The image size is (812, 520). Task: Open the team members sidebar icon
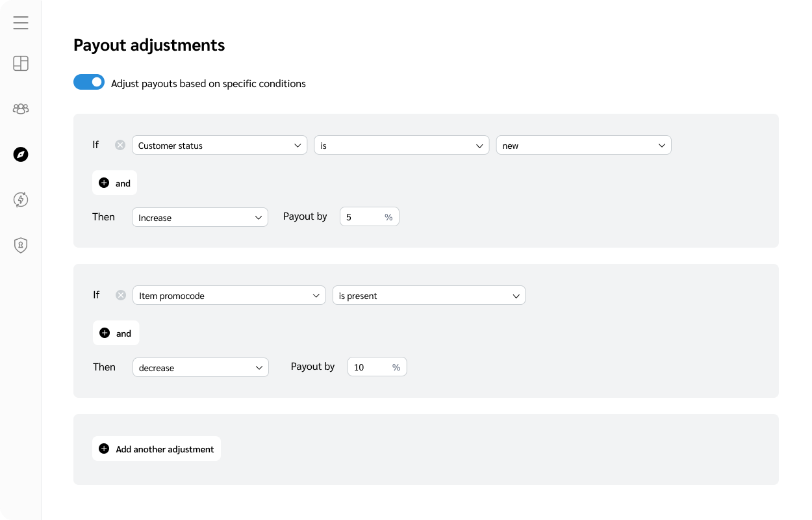pyautogui.click(x=20, y=109)
